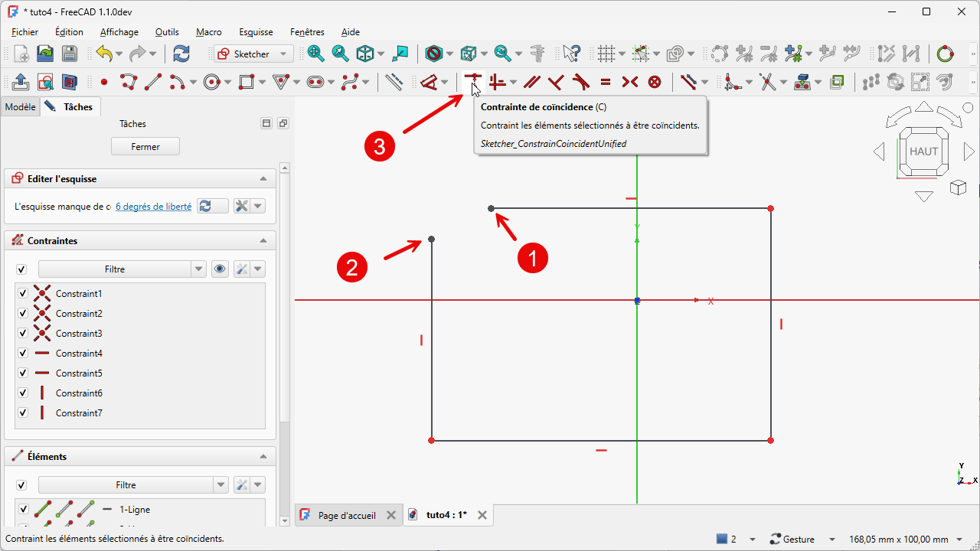Image resolution: width=980 pixels, height=551 pixels.
Task: Click the equal constraint icon
Action: point(606,82)
